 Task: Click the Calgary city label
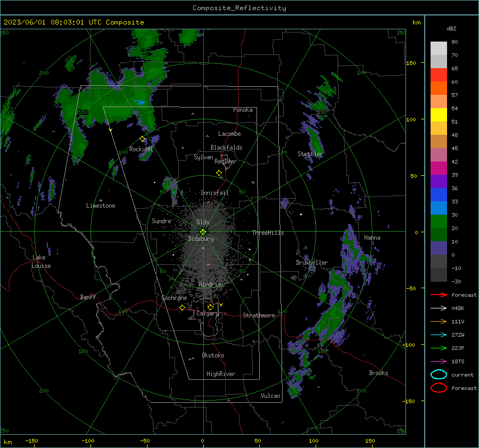point(208,313)
